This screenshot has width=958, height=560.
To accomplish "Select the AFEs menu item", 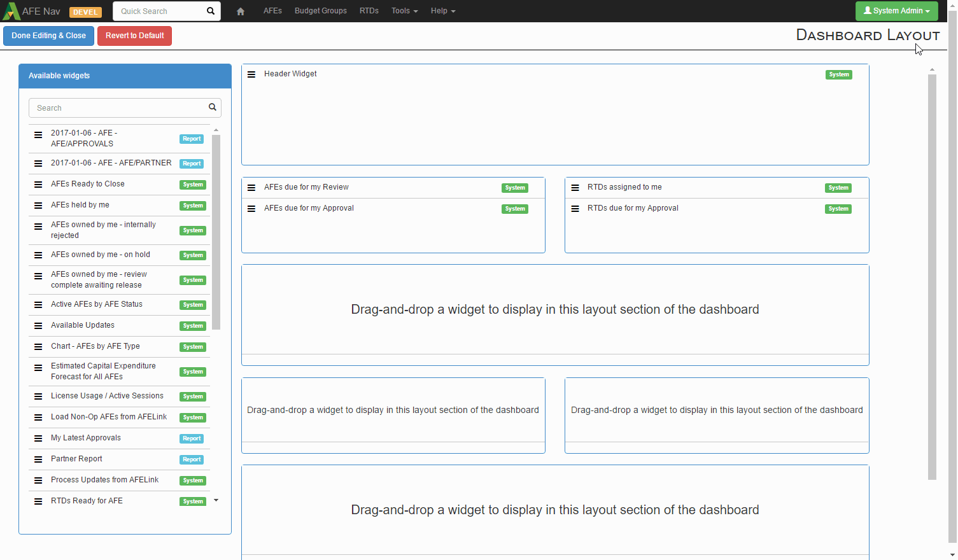I will point(272,11).
